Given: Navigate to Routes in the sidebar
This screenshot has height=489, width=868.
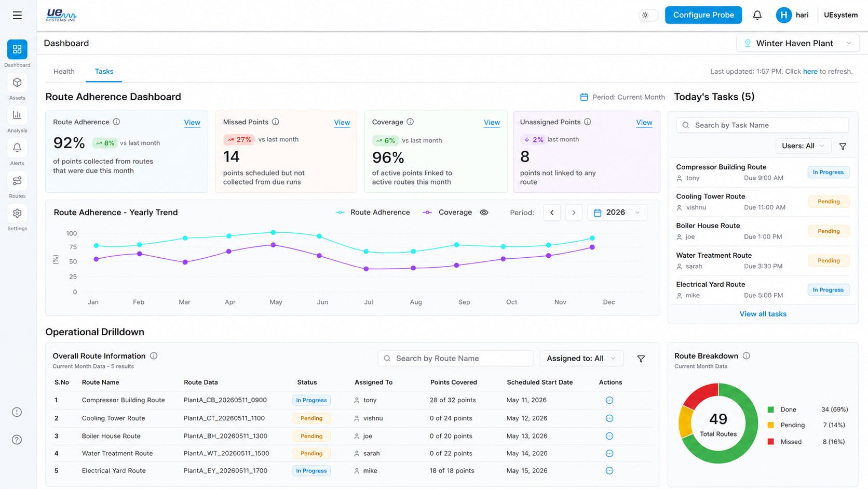Looking at the screenshot, I should (x=17, y=181).
